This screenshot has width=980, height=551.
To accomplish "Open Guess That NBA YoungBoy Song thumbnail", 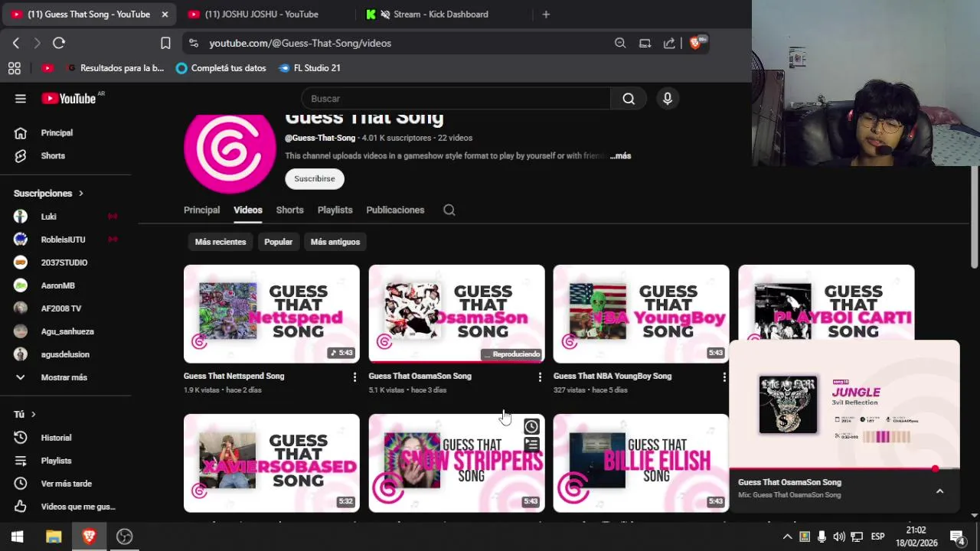I will (x=641, y=314).
